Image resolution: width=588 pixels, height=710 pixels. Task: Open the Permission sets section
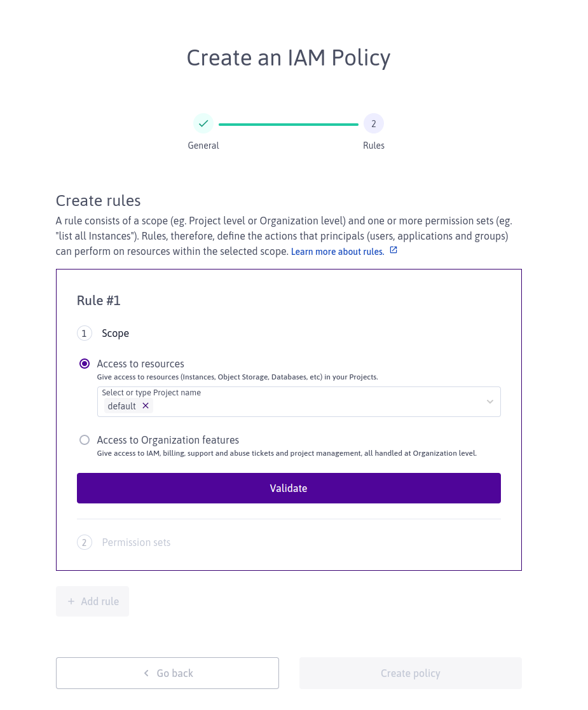click(136, 542)
